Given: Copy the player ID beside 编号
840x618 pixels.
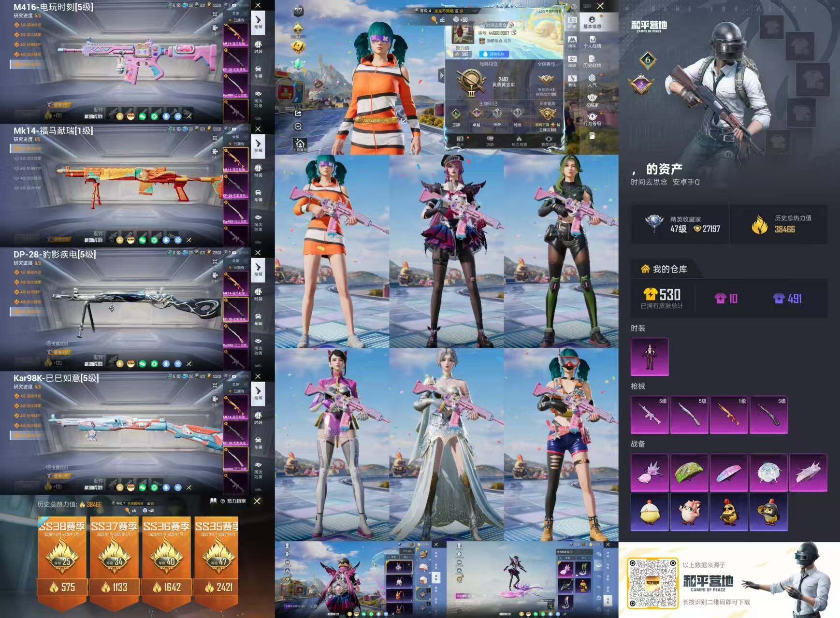Looking at the screenshot, I should point(514,32).
